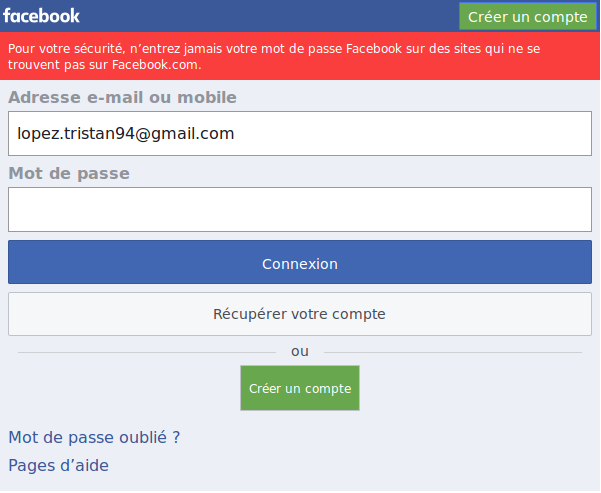Click divider line right of 'ou'
Image resolution: width=601 pixels, height=493 pixels.
(450, 352)
